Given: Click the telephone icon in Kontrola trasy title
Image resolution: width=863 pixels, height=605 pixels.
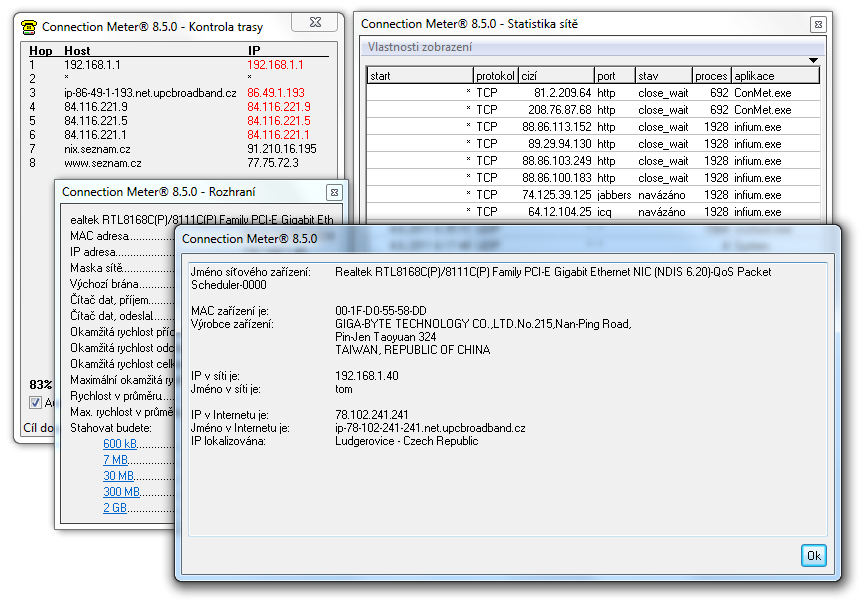Looking at the screenshot, I should click(x=29, y=26).
